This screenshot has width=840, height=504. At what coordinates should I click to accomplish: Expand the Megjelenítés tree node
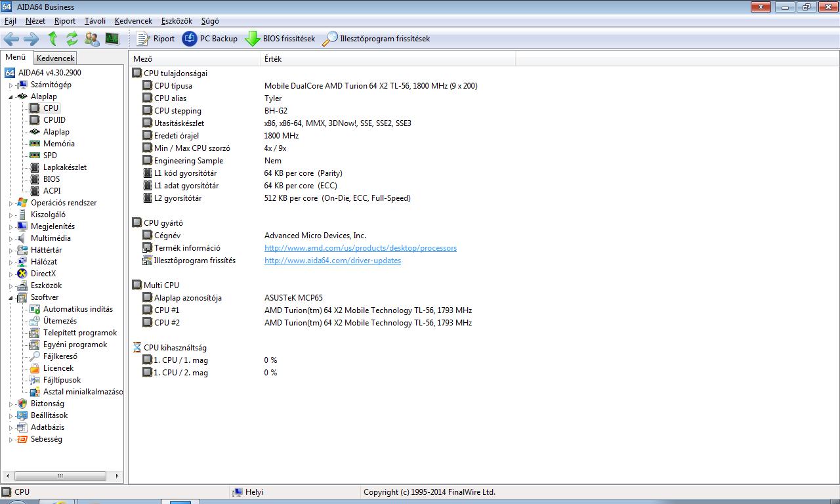coord(11,227)
